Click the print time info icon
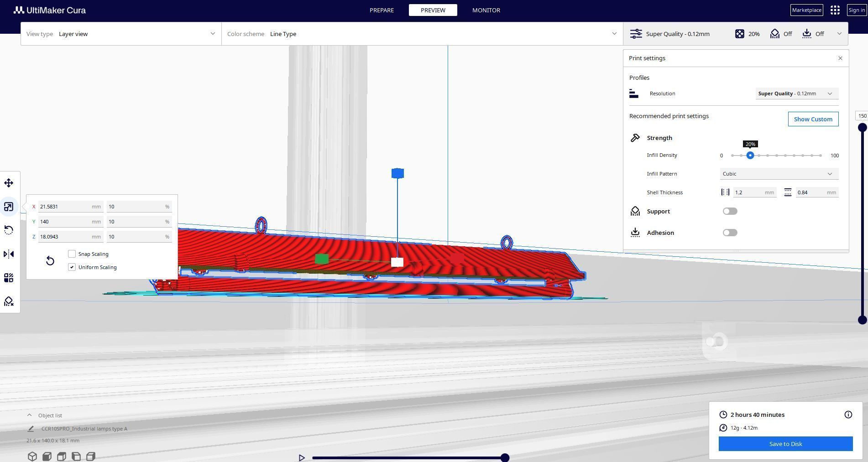 pyautogui.click(x=848, y=415)
